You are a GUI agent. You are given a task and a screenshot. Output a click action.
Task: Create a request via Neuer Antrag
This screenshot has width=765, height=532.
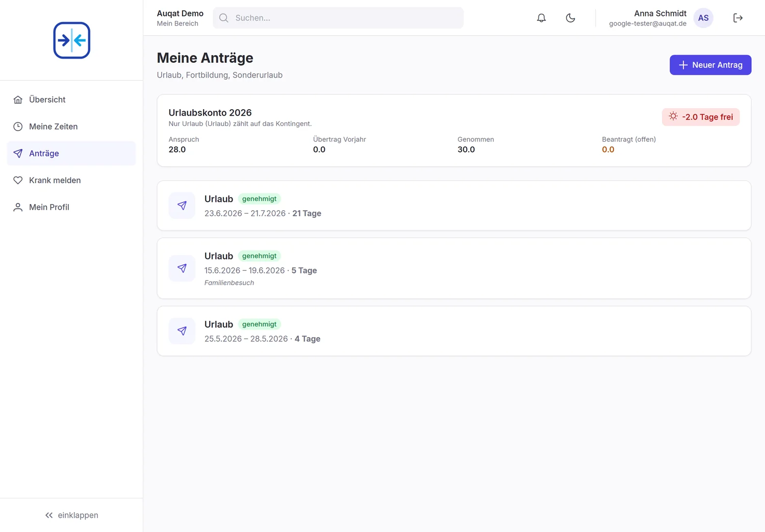coord(710,65)
